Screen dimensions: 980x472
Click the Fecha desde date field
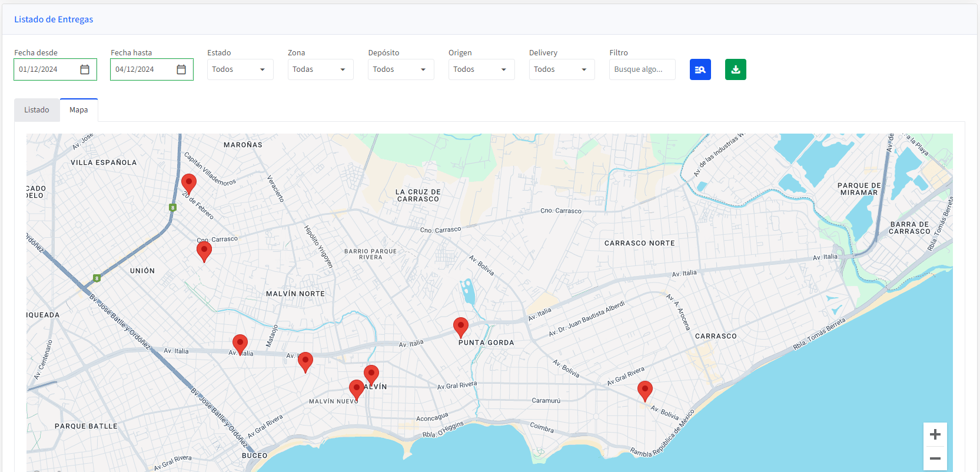46,69
